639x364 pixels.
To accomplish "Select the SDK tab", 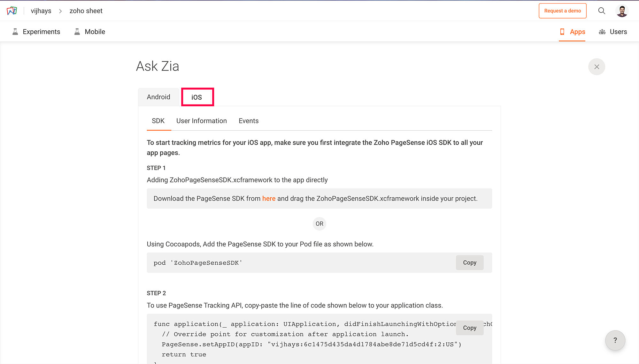I will [x=158, y=121].
